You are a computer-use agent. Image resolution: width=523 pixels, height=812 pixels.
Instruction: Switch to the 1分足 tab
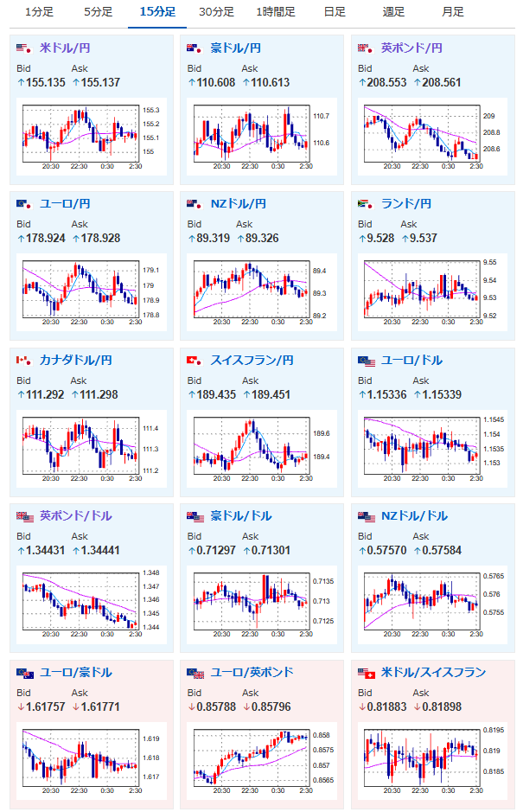pyautogui.click(x=40, y=12)
